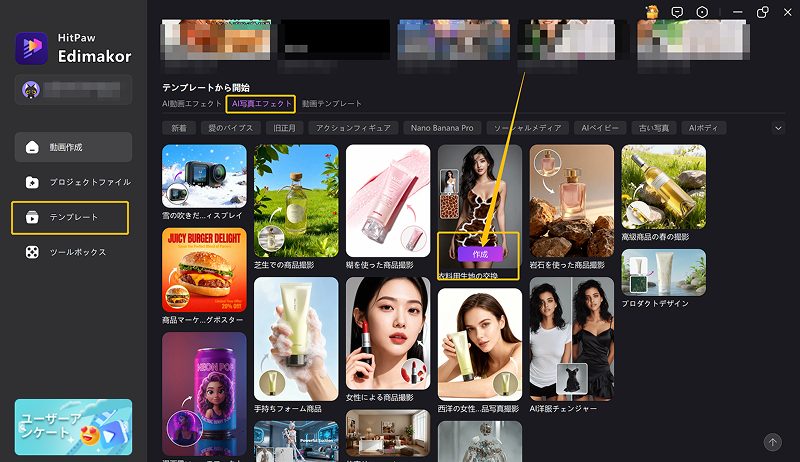Viewport: 800px width, 462px height.
Task: Select the AIボディ category filter
Action: (x=703, y=128)
